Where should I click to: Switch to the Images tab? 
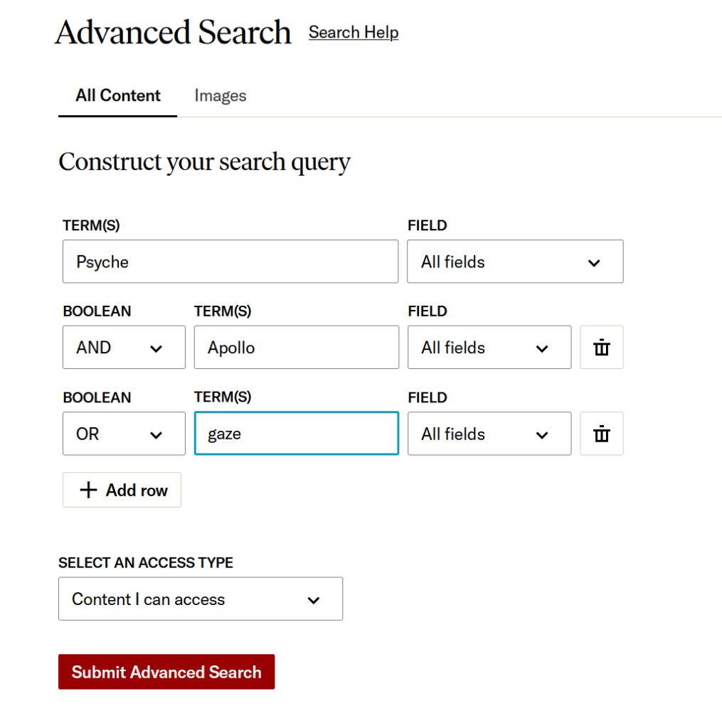tap(220, 96)
